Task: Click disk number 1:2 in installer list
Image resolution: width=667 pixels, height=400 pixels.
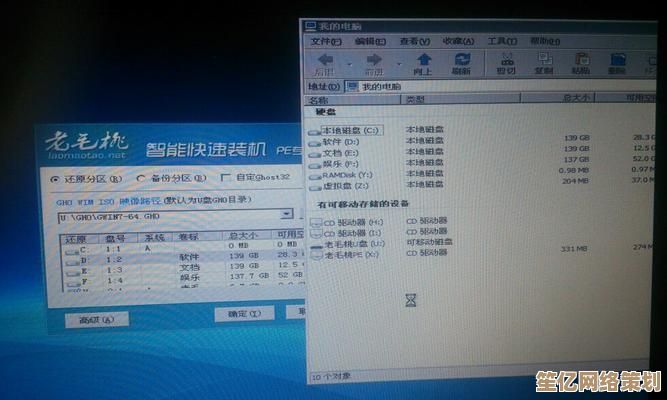Action: (114, 260)
